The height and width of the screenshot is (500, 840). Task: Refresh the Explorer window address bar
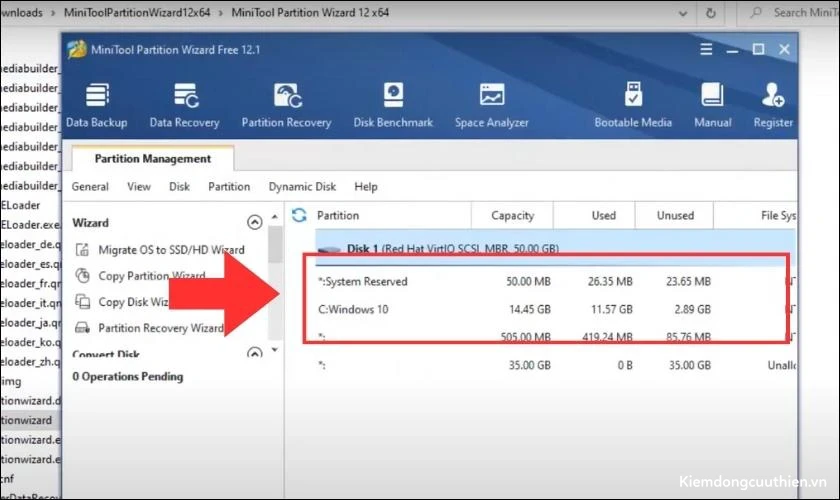tap(710, 13)
